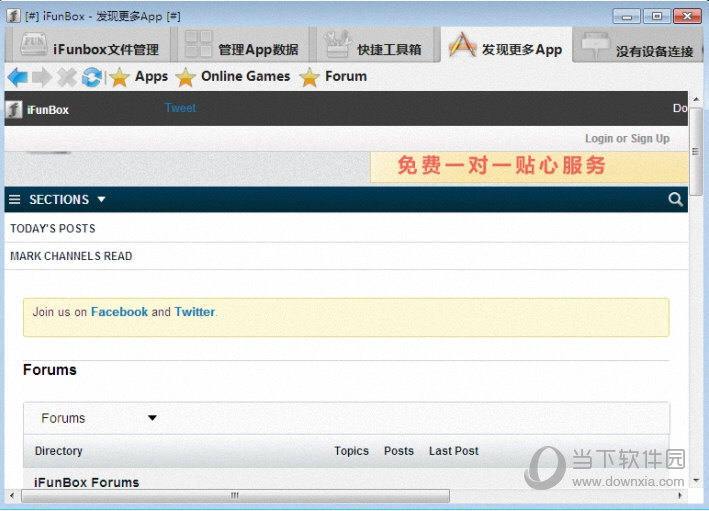Click the horizontal scrollbar right arrow
This screenshot has width=709, height=511.
pyautogui.click(x=680, y=496)
